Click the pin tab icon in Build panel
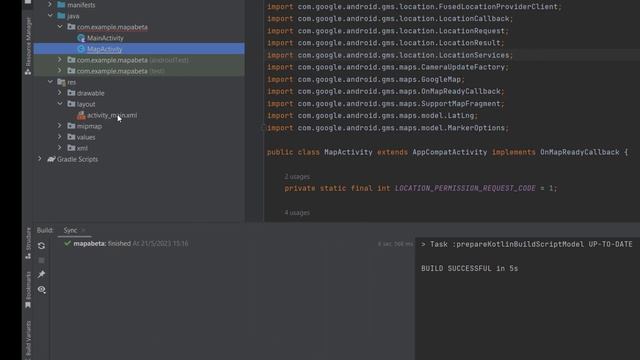Viewport: 640px width, 360px height. (41, 274)
